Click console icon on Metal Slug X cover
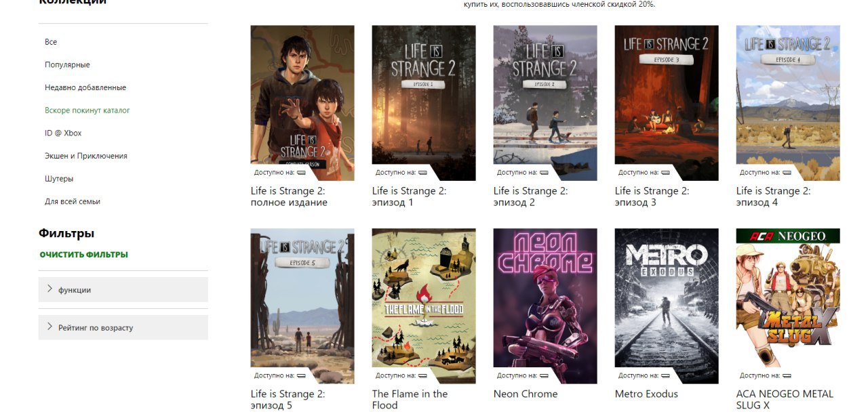This screenshot has height=416, width=868. [787, 376]
